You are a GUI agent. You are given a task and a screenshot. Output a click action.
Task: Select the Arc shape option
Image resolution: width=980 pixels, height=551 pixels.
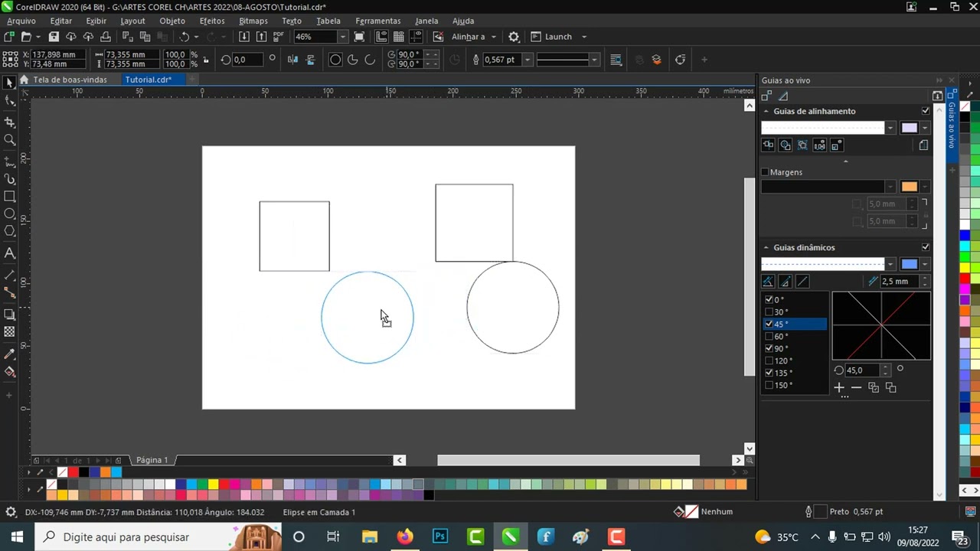point(370,60)
